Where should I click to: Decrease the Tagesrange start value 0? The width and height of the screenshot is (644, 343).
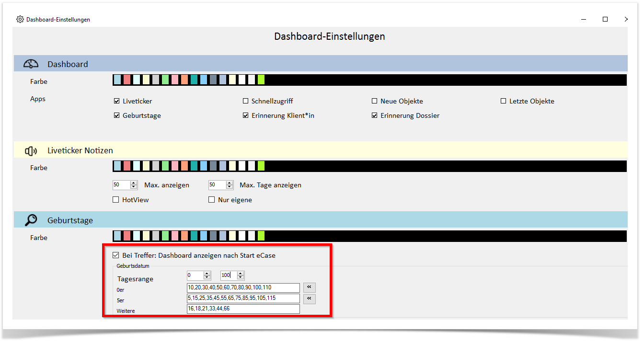(x=207, y=277)
